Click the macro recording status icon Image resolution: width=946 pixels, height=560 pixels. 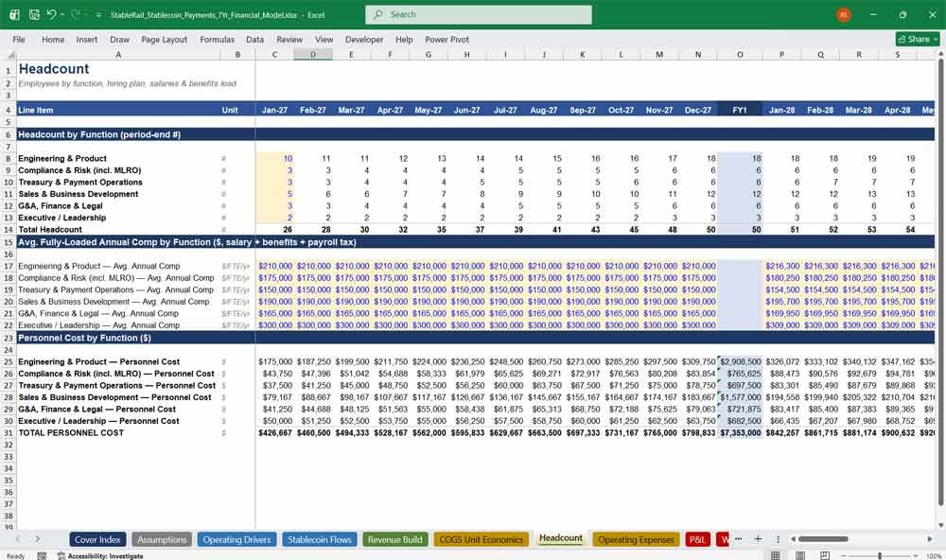coord(42,556)
